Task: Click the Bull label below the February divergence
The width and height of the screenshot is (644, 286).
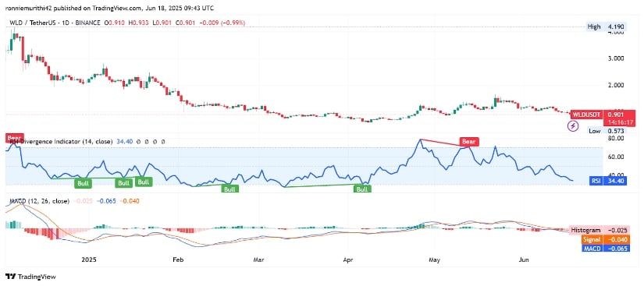Action: 229,189
